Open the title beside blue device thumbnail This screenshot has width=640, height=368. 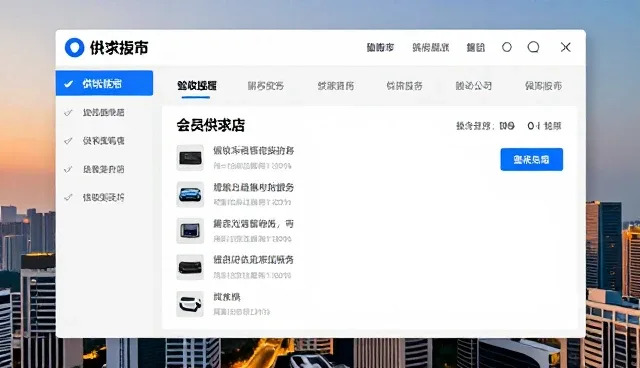[x=253, y=187]
